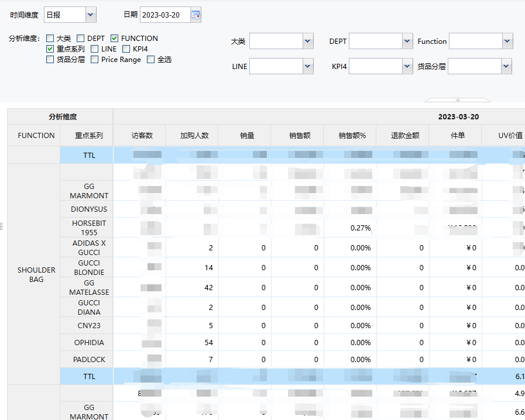This screenshot has height=420, width=525.
Task: Tick the LINE dimension checkbox
Action: tap(94, 49)
